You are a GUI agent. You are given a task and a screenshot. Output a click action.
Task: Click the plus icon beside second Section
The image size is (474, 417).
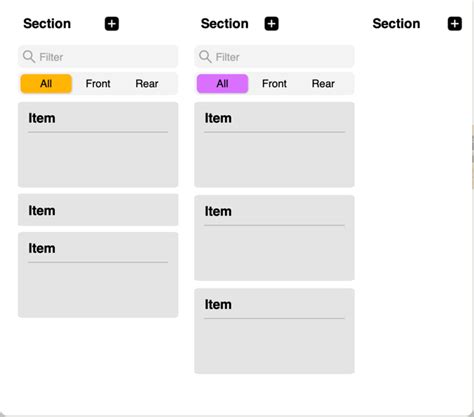(271, 24)
